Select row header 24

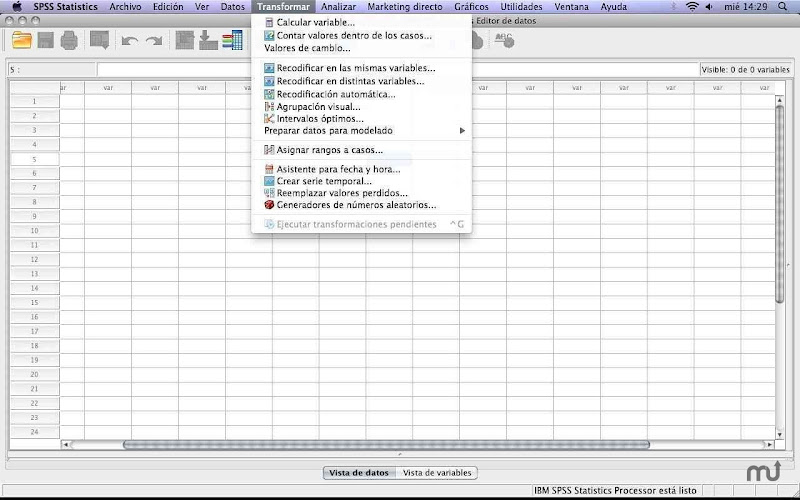click(35, 432)
